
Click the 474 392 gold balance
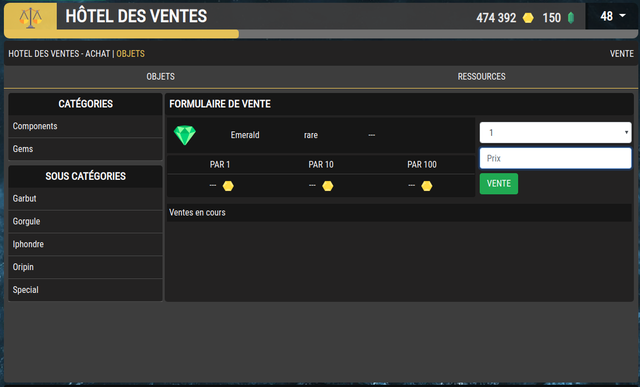click(496, 18)
